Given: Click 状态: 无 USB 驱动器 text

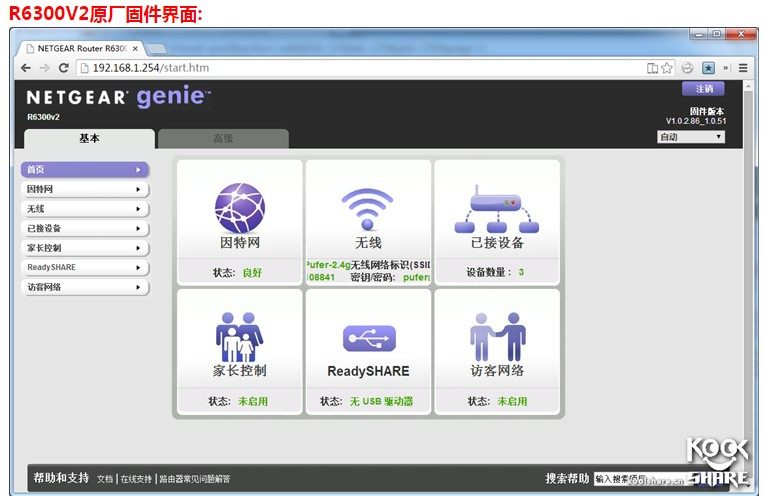Looking at the screenshot, I should (x=366, y=401).
